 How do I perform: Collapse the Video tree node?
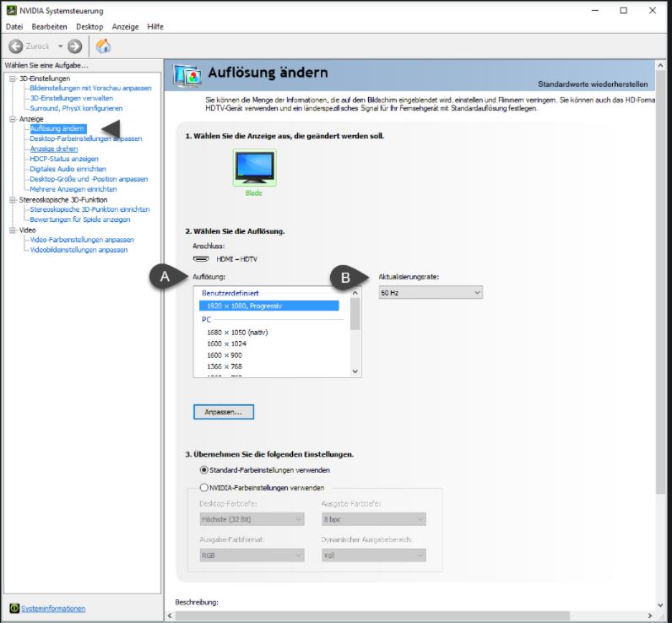coord(13,230)
